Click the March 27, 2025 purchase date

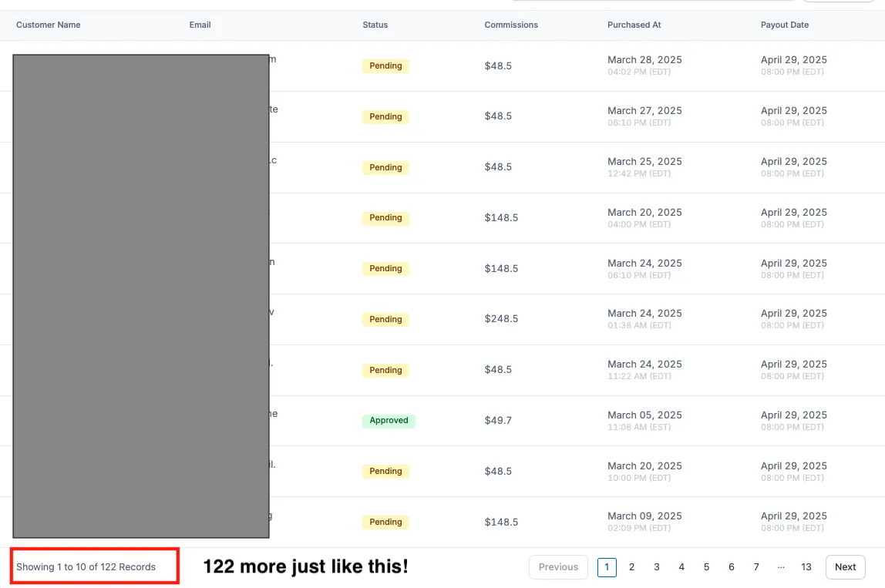(644, 111)
